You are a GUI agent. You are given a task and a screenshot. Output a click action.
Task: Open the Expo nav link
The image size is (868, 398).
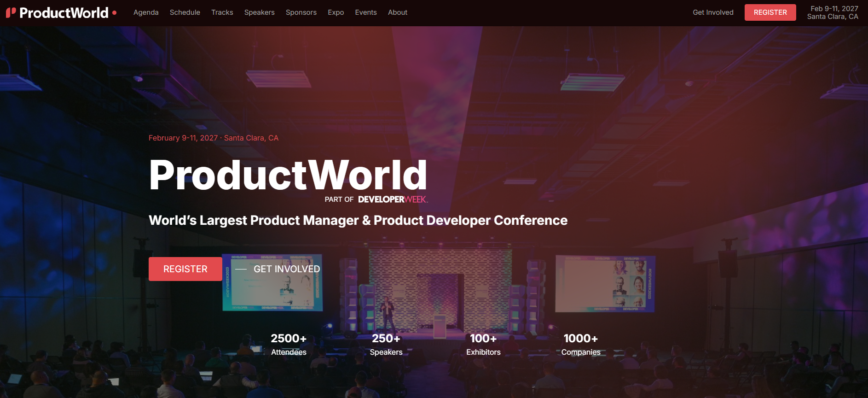[x=336, y=12]
